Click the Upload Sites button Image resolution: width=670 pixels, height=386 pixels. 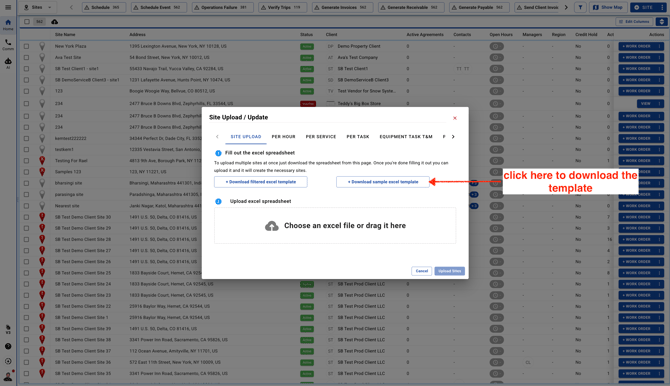(450, 271)
